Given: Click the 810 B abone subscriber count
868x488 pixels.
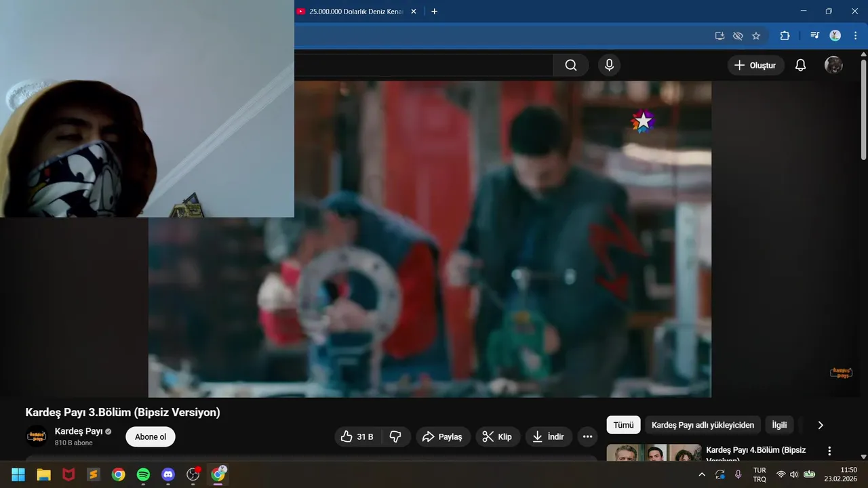Looking at the screenshot, I should (x=74, y=443).
